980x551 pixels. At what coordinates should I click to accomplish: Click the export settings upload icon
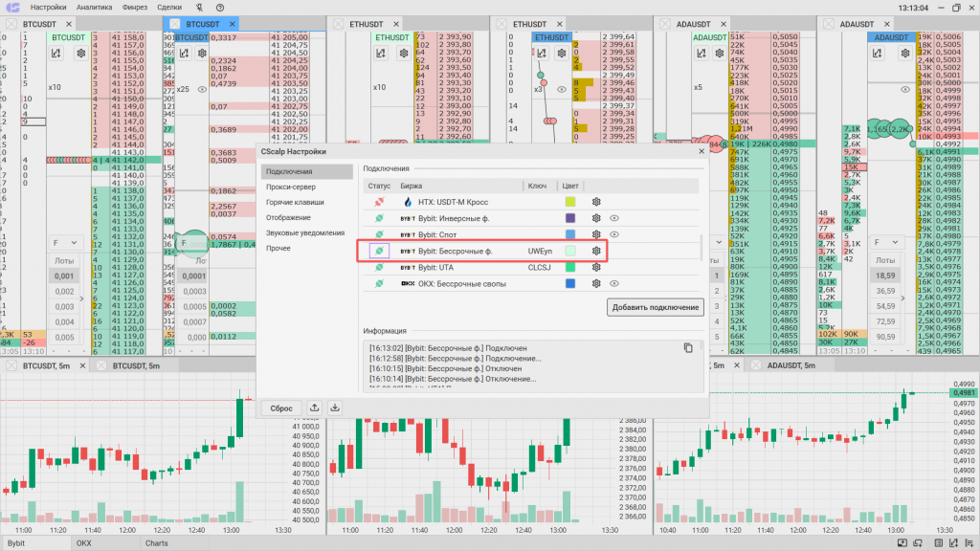315,408
